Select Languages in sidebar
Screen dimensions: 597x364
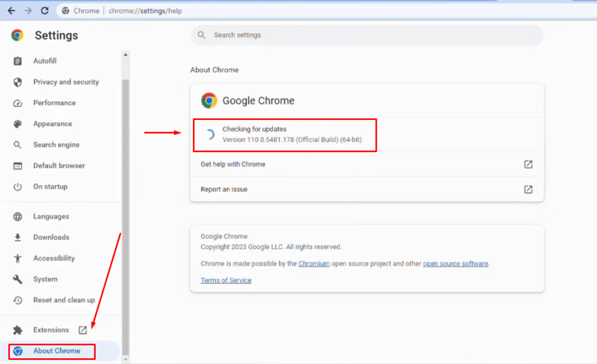[x=51, y=216]
